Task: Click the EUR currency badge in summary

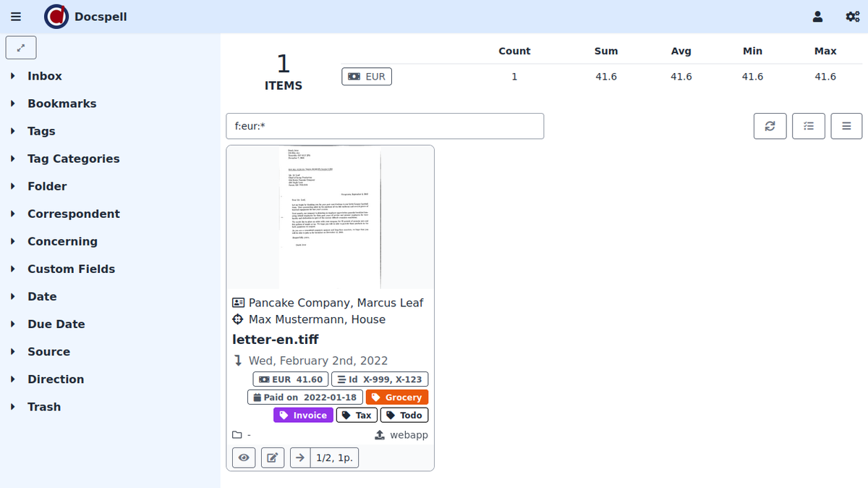Action: pyautogui.click(x=367, y=76)
